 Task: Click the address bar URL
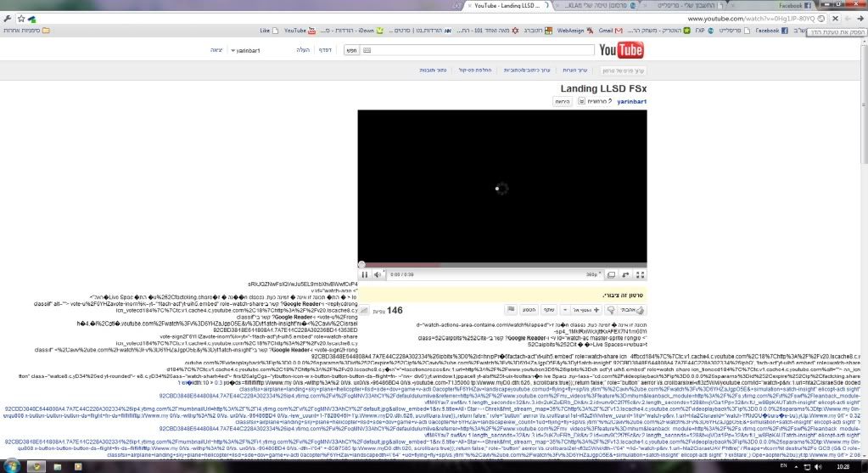[x=751, y=19]
